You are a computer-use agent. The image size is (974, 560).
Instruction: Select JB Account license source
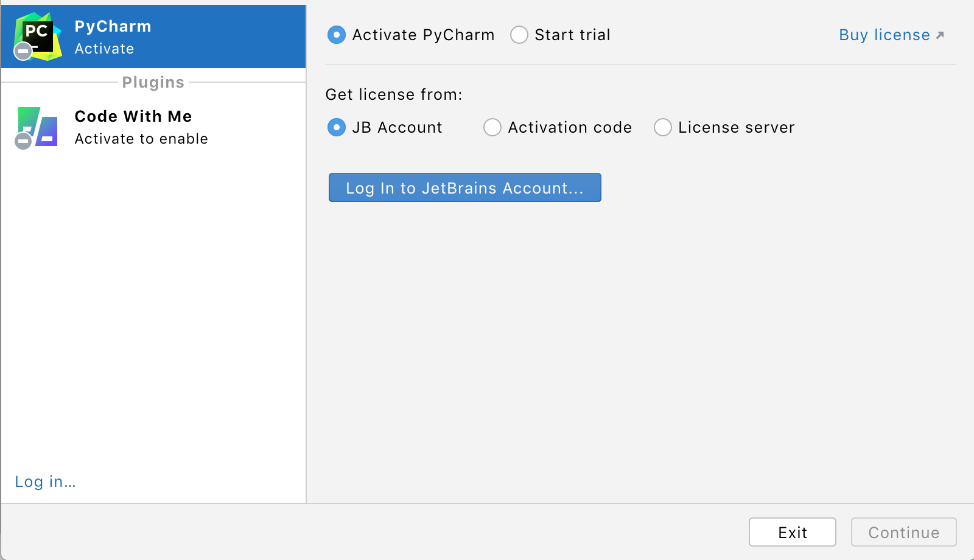(x=337, y=127)
